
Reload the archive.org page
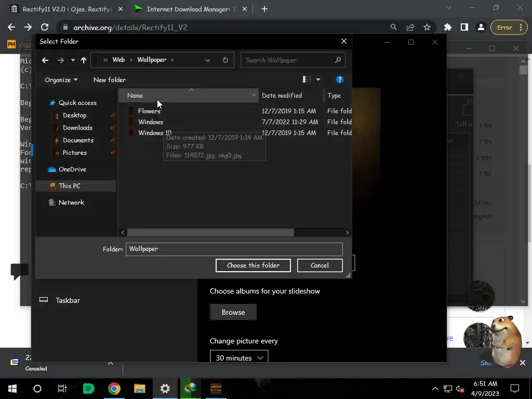coord(45,28)
